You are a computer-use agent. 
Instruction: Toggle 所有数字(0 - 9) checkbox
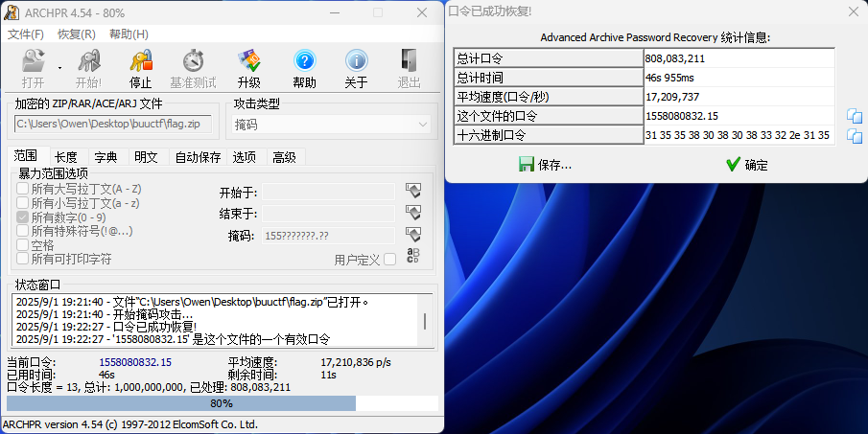23,217
